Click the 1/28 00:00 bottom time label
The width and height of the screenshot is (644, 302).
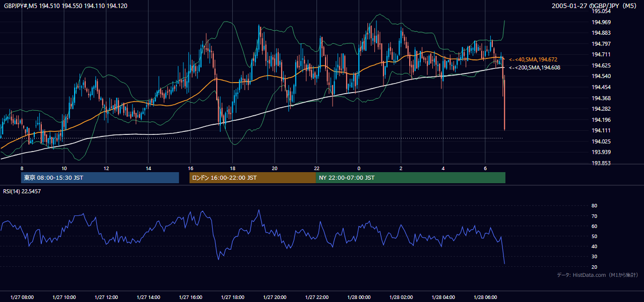click(x=358, y=297)
